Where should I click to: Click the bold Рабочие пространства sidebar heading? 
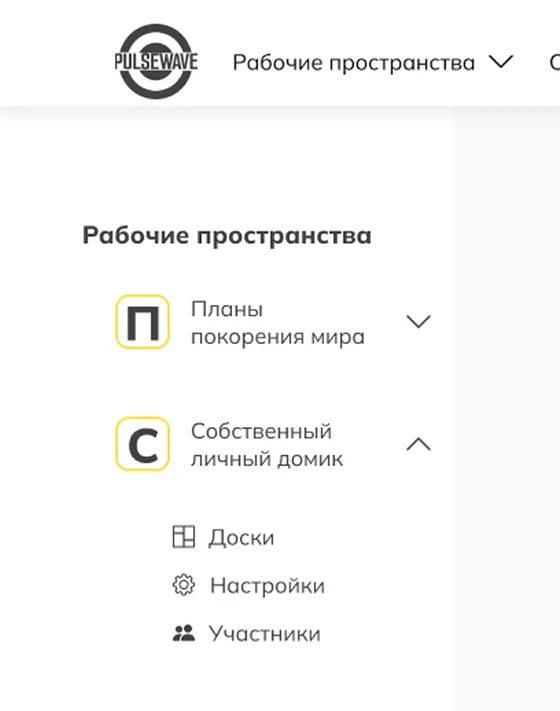(227, 235)
